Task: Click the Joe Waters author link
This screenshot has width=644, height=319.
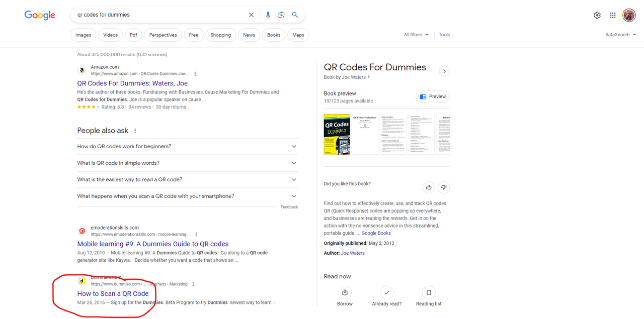Action: point(353,253)
